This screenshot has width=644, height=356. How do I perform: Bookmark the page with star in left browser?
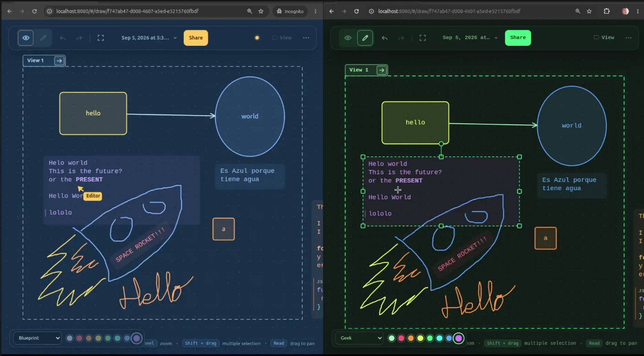pos(261,11)
